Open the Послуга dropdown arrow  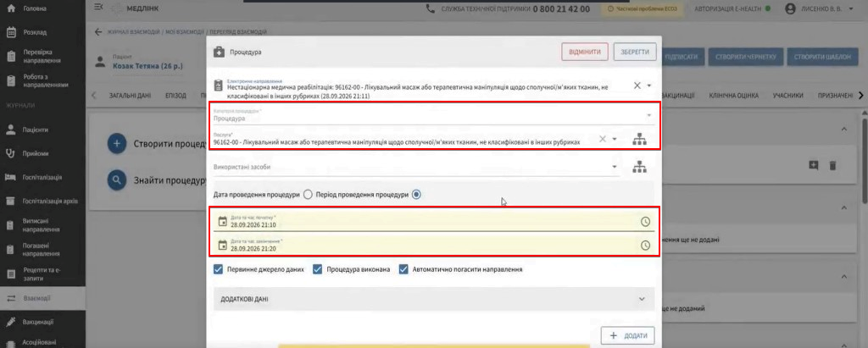(615, 140)
